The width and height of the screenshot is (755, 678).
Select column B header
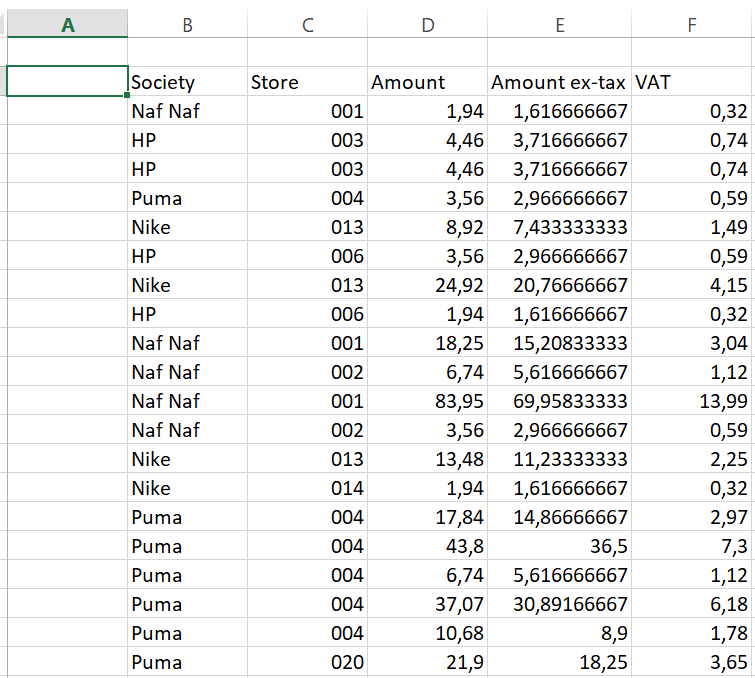point(187,24)
